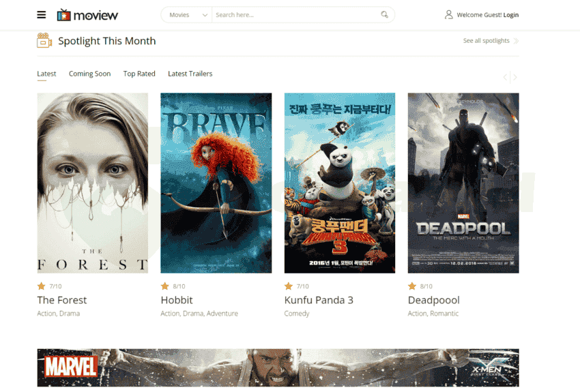580x392 pixels.
Task: Click the user profile icon
Action: coord(449,15)
